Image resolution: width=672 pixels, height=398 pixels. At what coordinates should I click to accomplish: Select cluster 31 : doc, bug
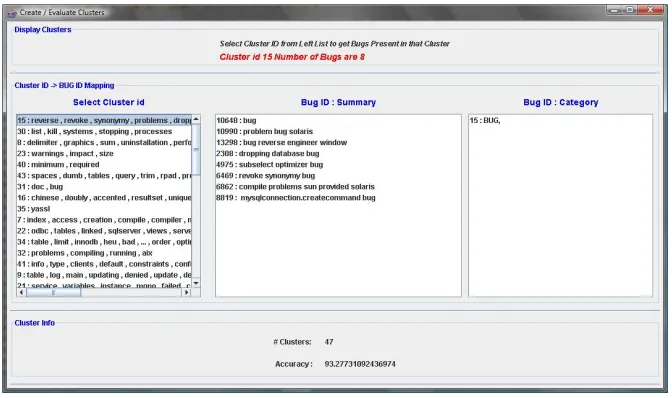pyautogui.click(x=104, y=187)
